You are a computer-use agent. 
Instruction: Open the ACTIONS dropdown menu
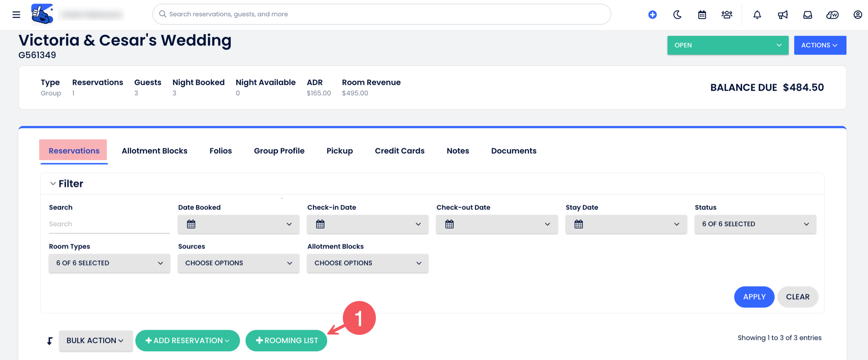point(819,45)
